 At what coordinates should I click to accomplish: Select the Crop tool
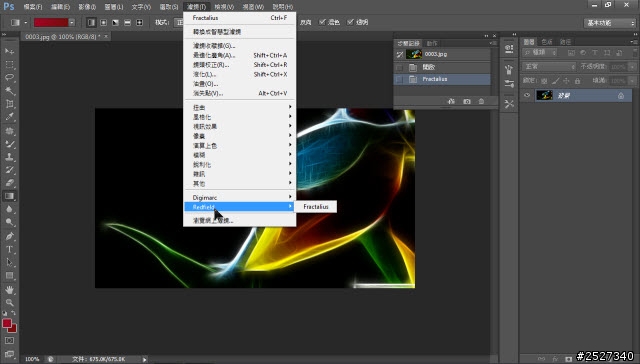[9, 104]
